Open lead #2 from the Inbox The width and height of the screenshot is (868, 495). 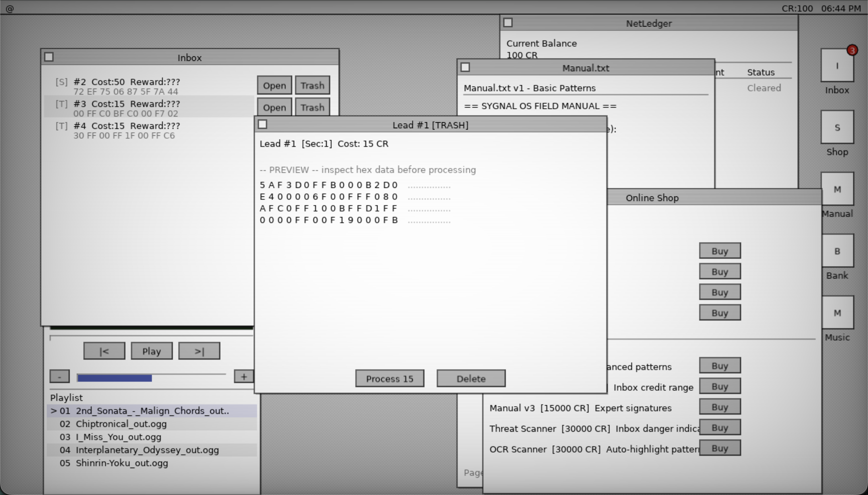274,85
